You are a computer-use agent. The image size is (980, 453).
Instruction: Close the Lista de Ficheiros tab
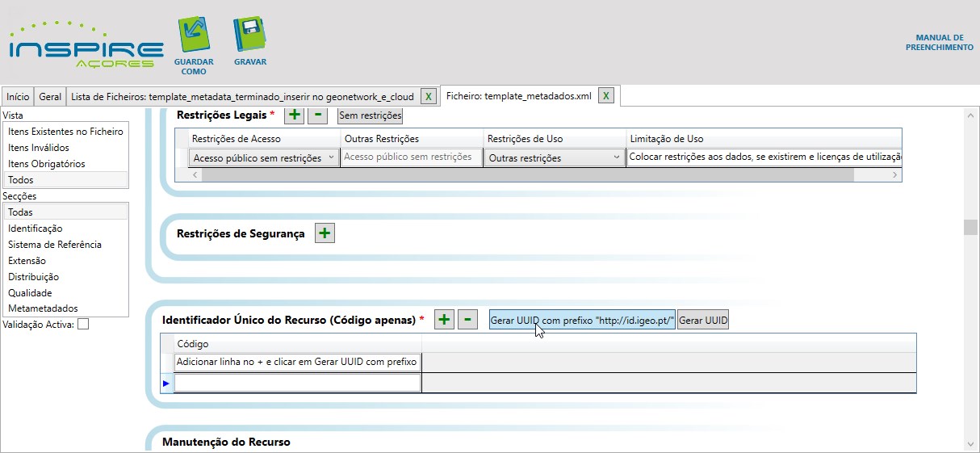click(x=429, y=96)
